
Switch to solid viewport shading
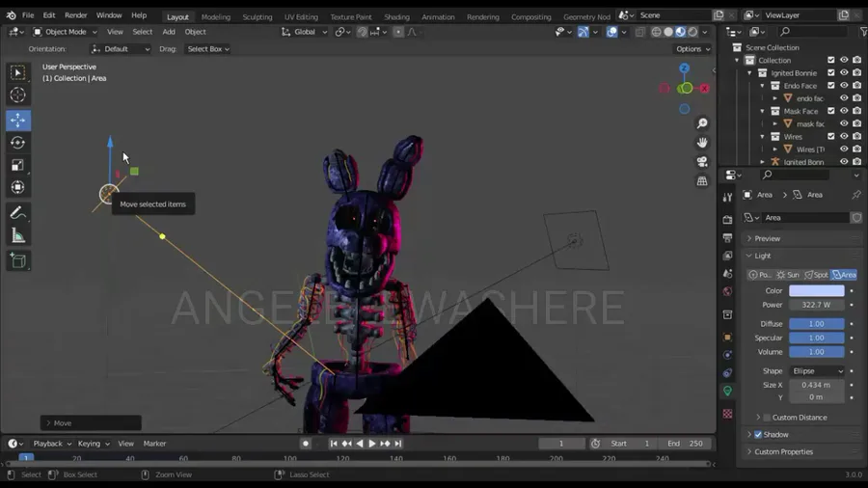668,32
